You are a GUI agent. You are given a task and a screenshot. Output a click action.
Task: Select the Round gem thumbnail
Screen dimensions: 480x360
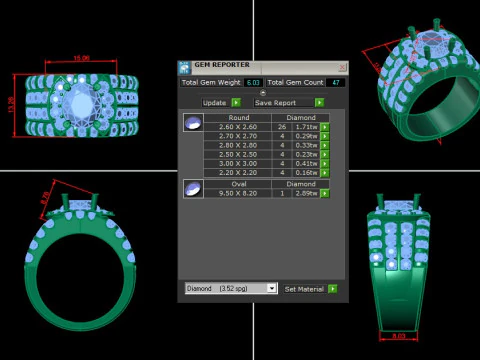(x=193, y=123)
